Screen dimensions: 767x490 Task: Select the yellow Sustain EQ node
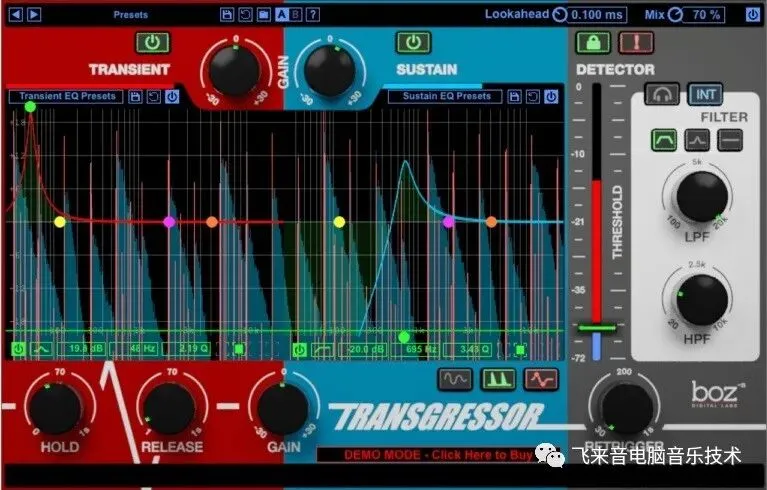point(339,222)
